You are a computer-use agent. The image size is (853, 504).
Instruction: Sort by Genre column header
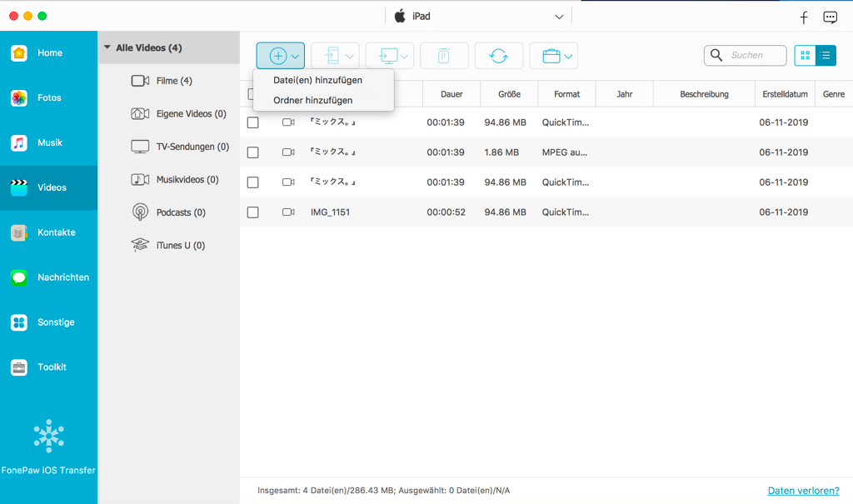click(x=834, y=94)
